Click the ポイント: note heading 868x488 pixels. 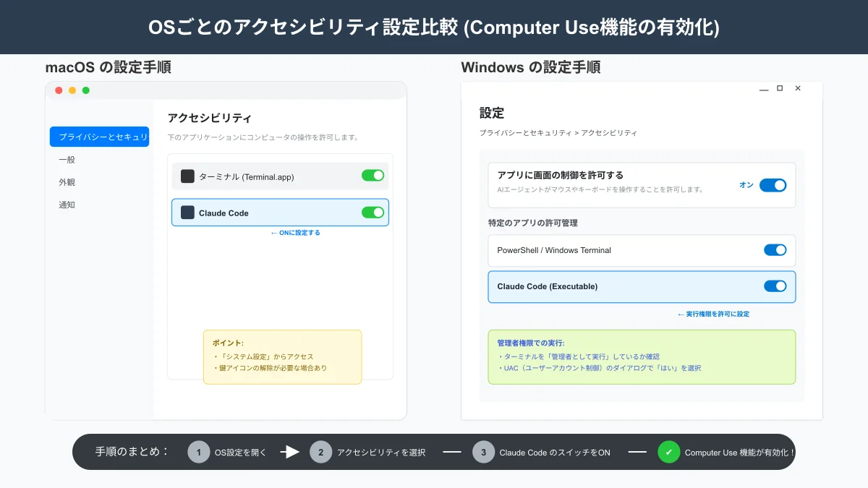(x=228, y=343)
